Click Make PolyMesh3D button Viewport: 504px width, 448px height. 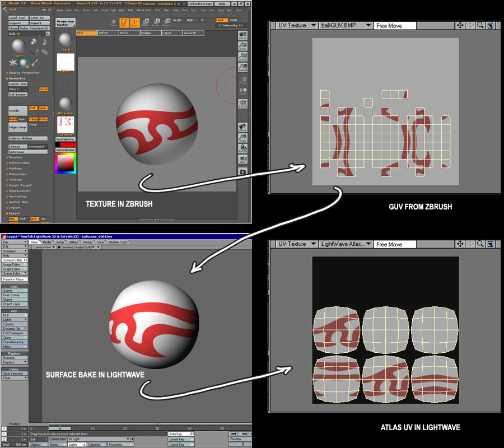point(34,29)
